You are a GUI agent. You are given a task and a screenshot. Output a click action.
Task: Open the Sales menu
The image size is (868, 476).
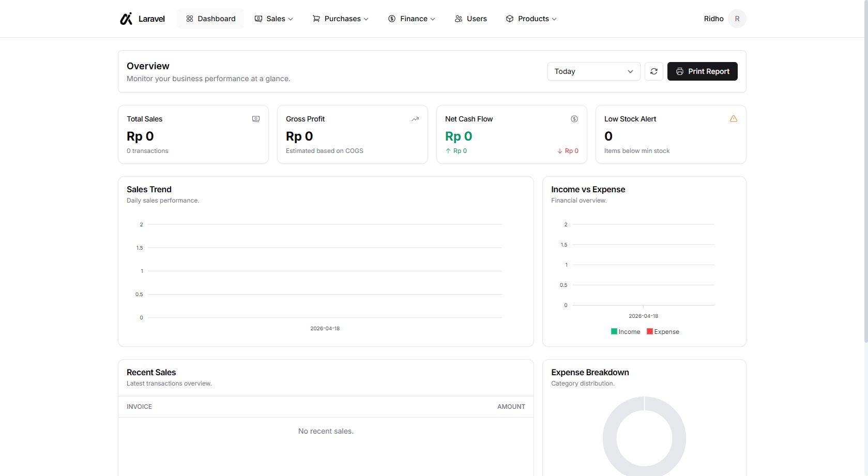(x=274, y=19)
